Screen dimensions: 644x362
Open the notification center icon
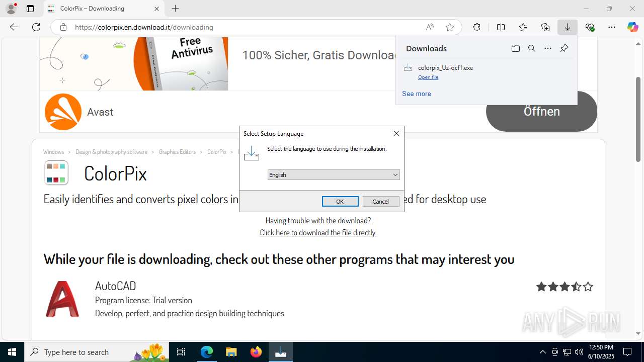point(627,352)
